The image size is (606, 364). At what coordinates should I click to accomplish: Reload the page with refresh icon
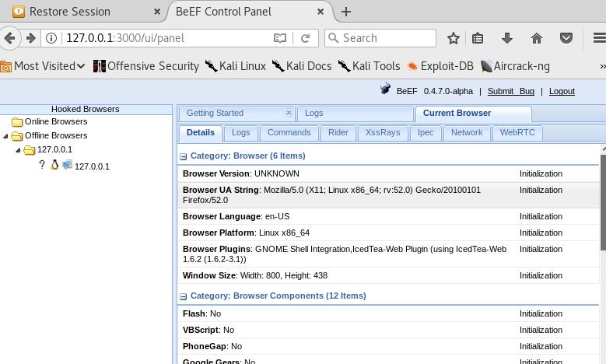(x=305, y=38)
